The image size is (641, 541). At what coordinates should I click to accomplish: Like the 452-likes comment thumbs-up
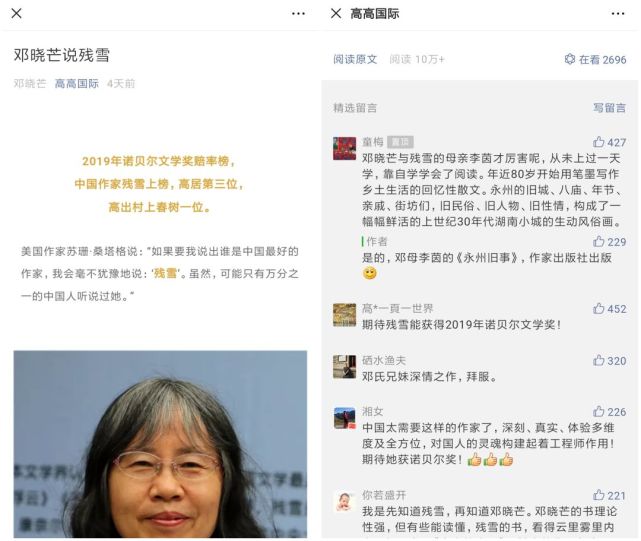pos(598,308)
